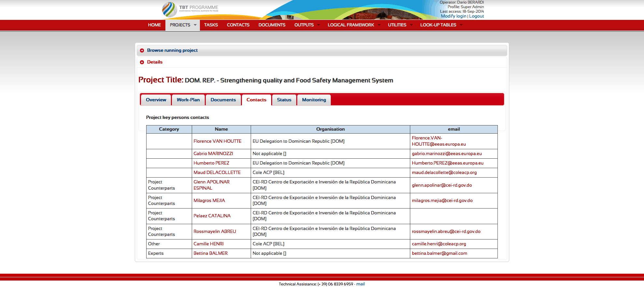Open the LOOK-UP TABLES menu item
Screen dimensions: 644x289
coord(438,25)
